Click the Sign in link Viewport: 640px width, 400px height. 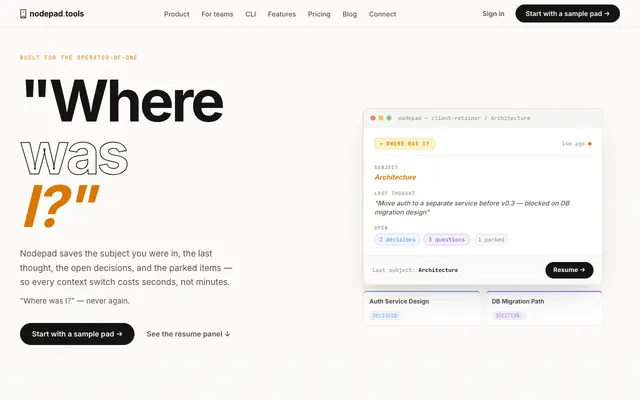pos(493,13)
